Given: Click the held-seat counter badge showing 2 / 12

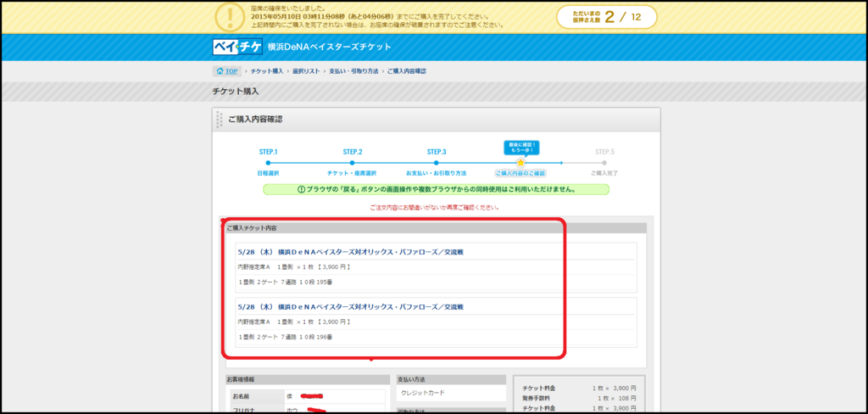Looking at the screenshot, I should point(607,17).
